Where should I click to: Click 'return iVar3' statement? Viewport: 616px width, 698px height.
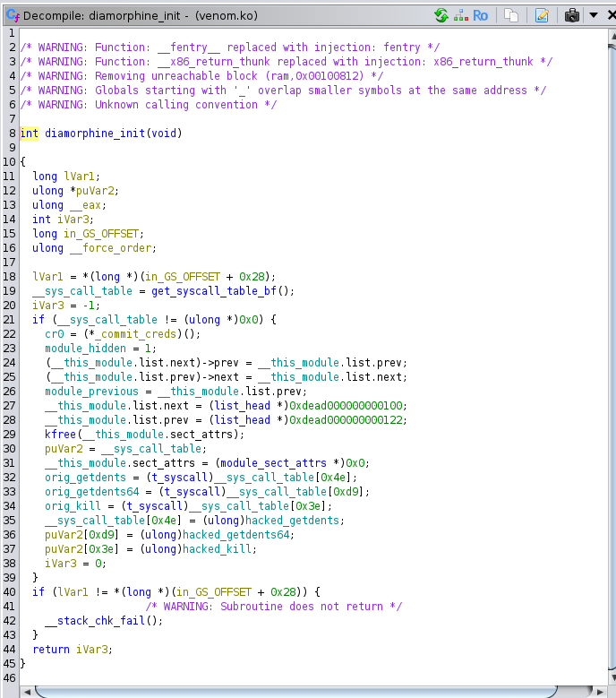point(73,650)
